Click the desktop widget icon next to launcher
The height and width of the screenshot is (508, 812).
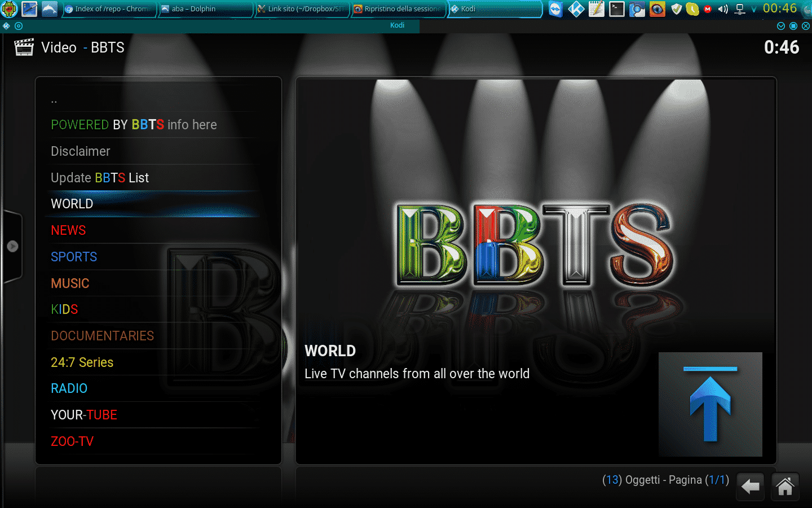click(x=29, y=8)
